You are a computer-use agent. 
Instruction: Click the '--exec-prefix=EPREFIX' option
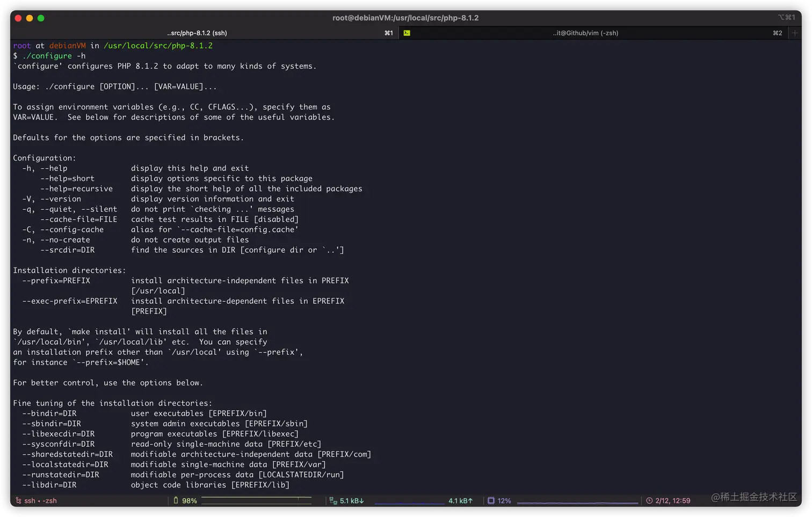(x=70, y=301)
